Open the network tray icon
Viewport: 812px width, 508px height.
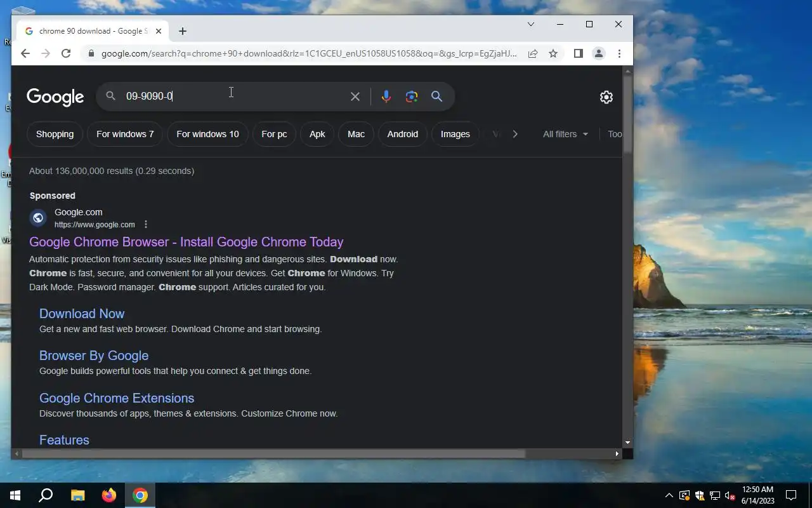click(714, 495)
